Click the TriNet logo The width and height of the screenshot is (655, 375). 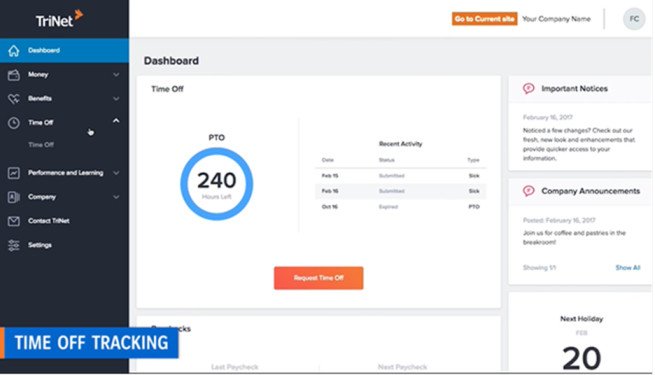pyautogui.click(x=59, y=19)
